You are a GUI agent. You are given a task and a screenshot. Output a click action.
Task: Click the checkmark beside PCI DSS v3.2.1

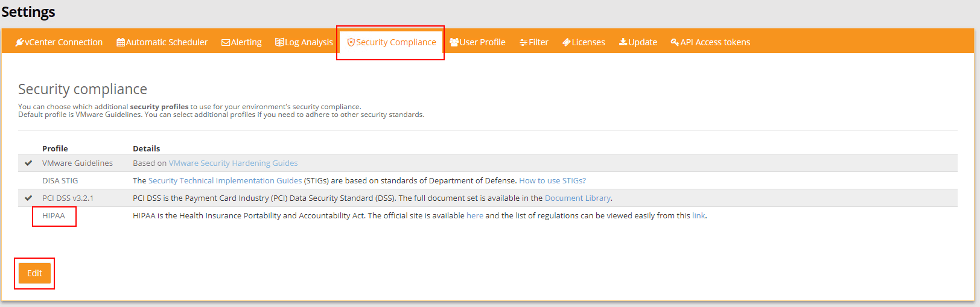click(x=28, y=198)
